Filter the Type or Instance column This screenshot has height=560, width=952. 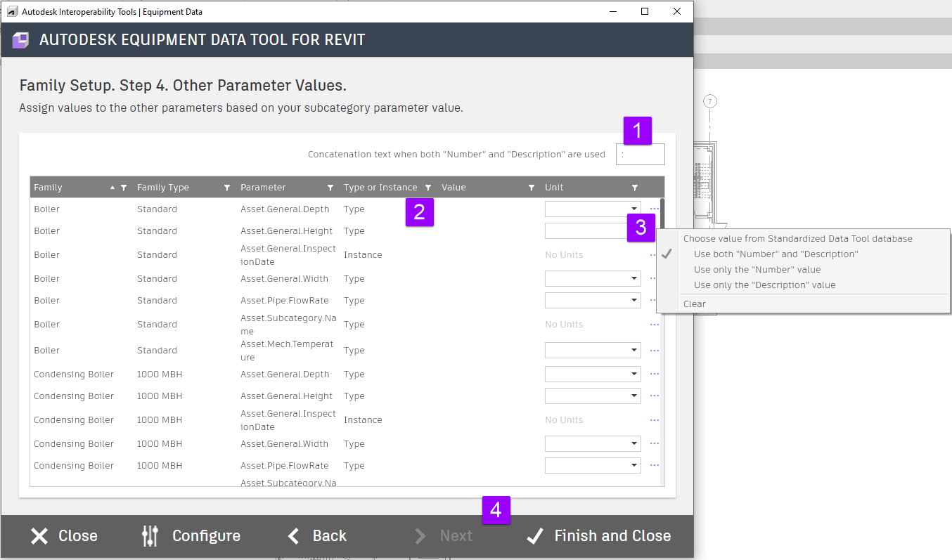(427, 188)
